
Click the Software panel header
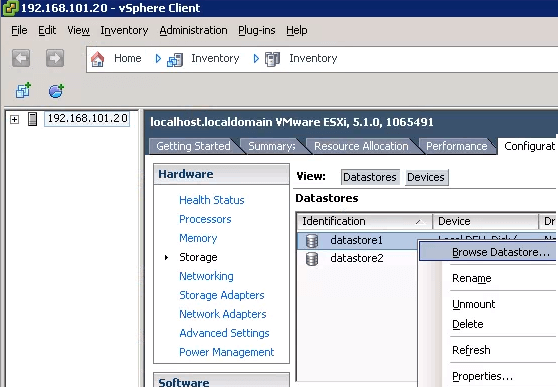coord(221,380)
